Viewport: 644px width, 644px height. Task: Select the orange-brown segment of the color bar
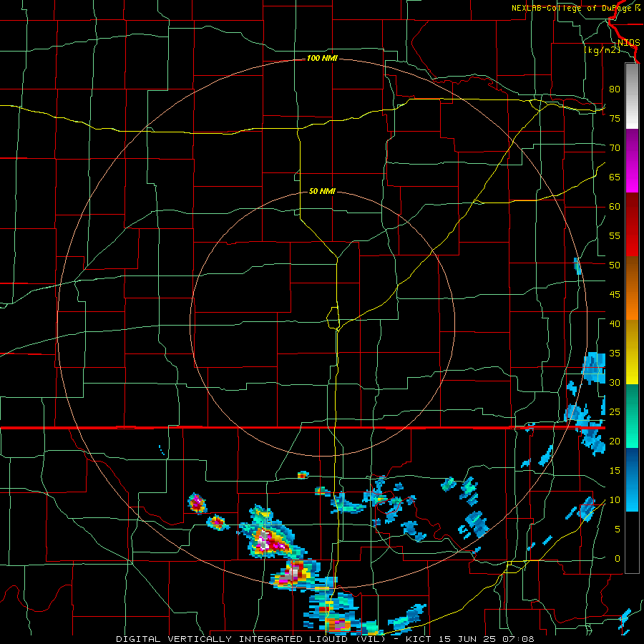pyautogui.click(x=632, y=288)
